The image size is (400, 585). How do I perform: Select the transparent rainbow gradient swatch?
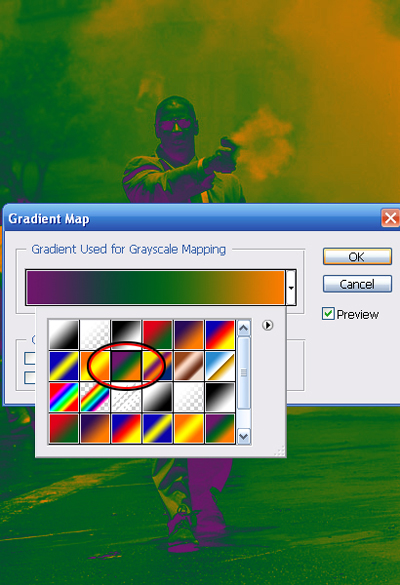pyautogui.click(x=95, y=397)
